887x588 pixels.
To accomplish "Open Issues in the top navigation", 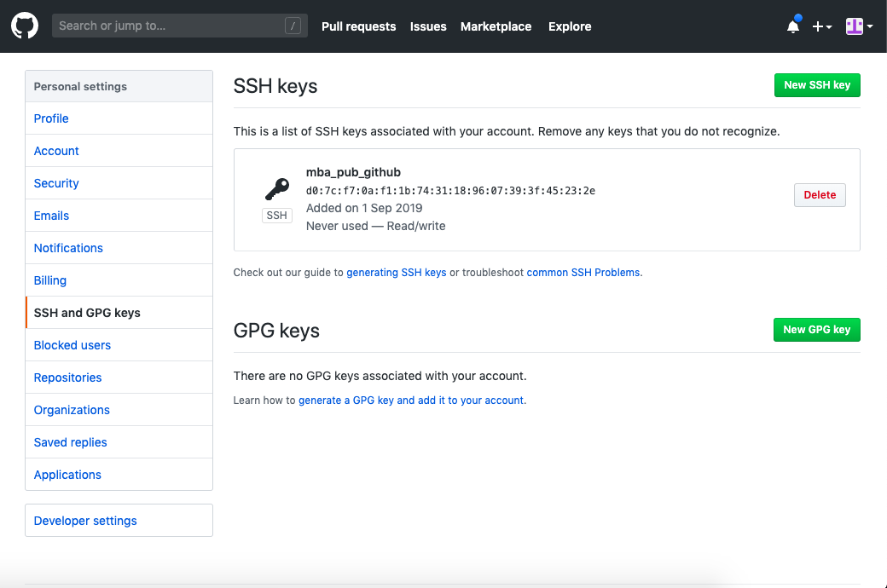I will coord(427,26).
